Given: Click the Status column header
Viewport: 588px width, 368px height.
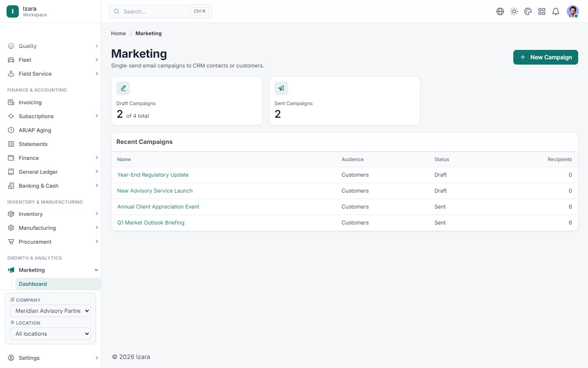Looking at the screenshot, I should tap(442, 159).
